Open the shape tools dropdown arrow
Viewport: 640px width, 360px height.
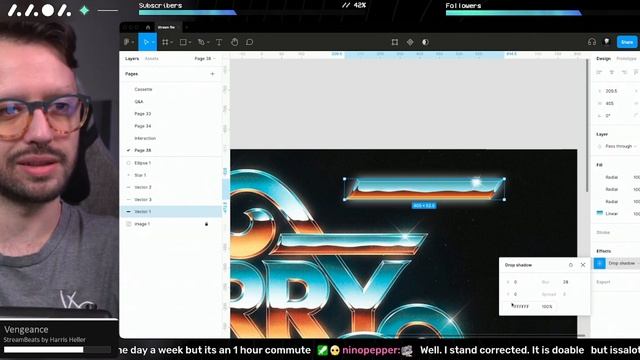190,42
